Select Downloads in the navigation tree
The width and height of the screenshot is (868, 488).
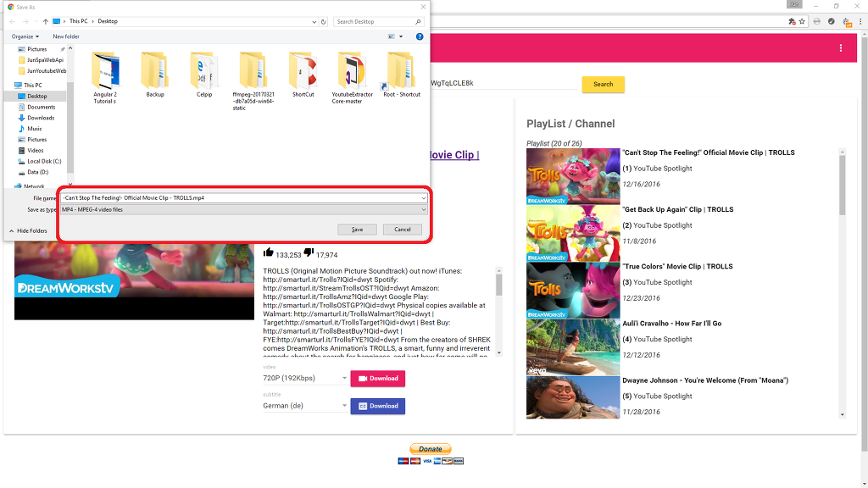pyautogui.click(x=41, y=118)
